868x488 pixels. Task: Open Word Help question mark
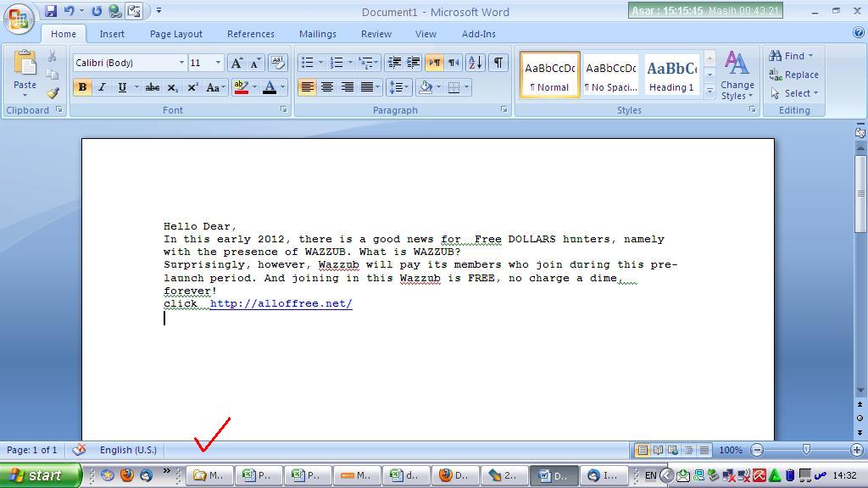[859, 33]
